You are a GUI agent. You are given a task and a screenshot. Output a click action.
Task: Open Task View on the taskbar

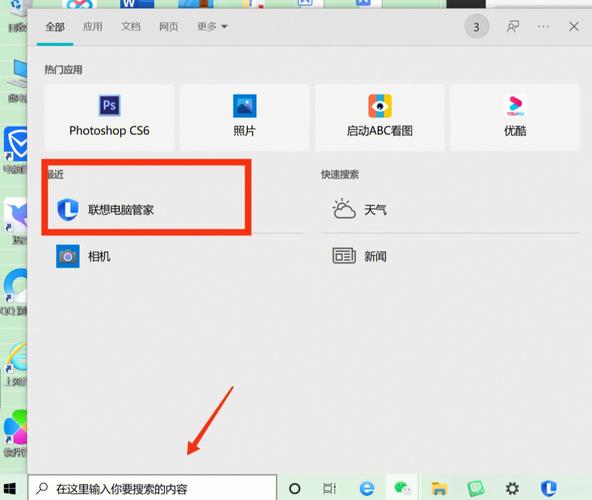pyautogui.click(x=329, y=489)
